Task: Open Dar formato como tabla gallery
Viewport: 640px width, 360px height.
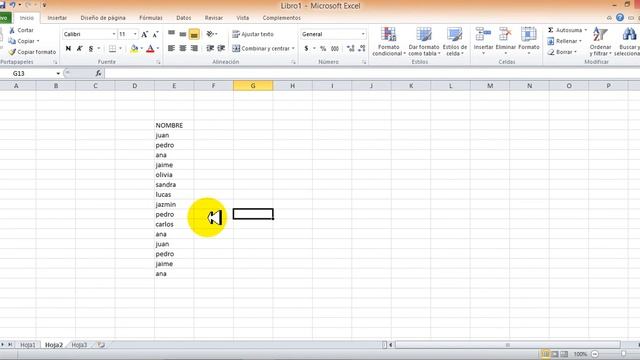Action: (x=424, y=42)
